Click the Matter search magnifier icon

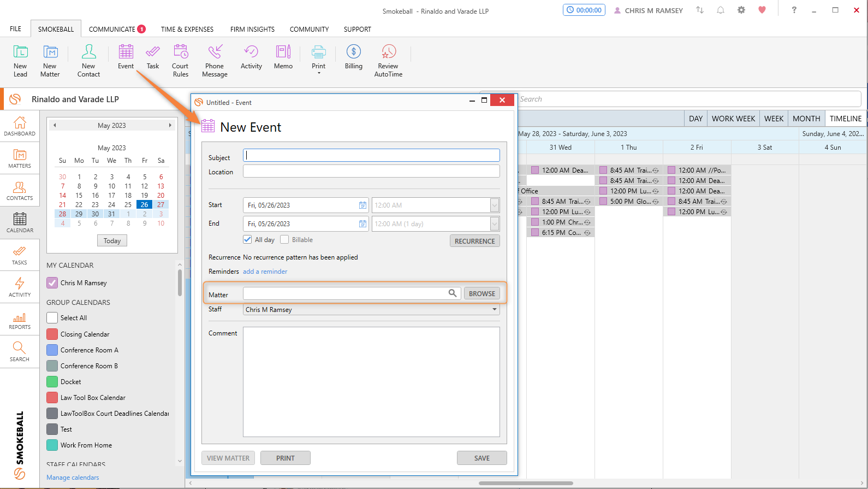click(x=453, y=293)
